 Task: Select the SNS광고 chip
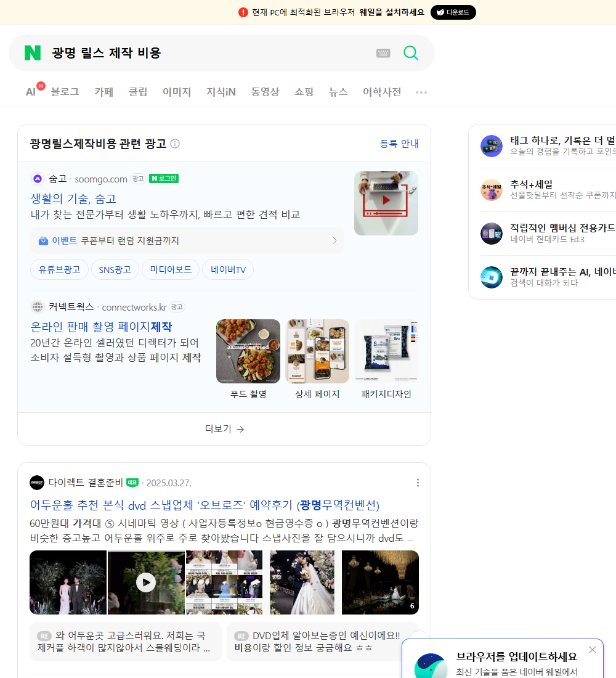(x=115, y=270)
